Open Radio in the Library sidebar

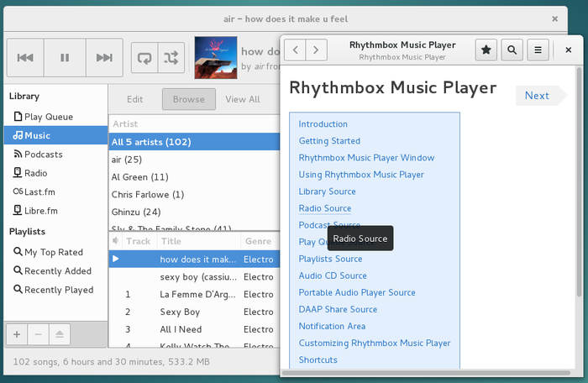tap(55, 173)
